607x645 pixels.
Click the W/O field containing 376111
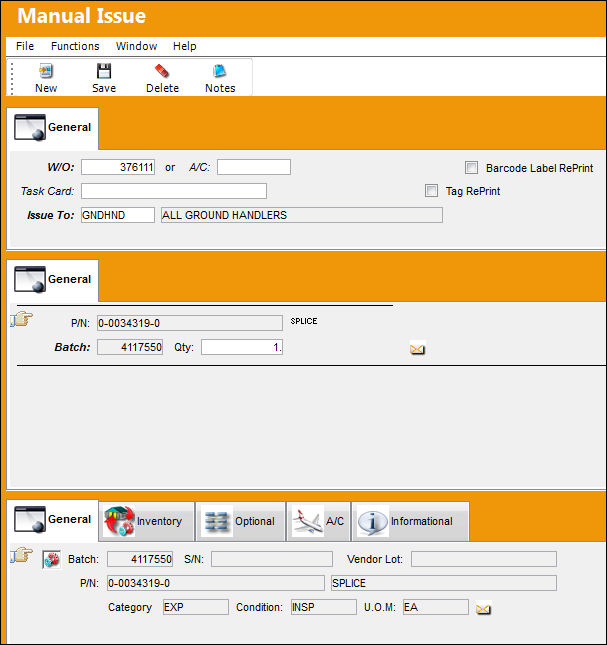pyautogui.click(x=118, y=167)
